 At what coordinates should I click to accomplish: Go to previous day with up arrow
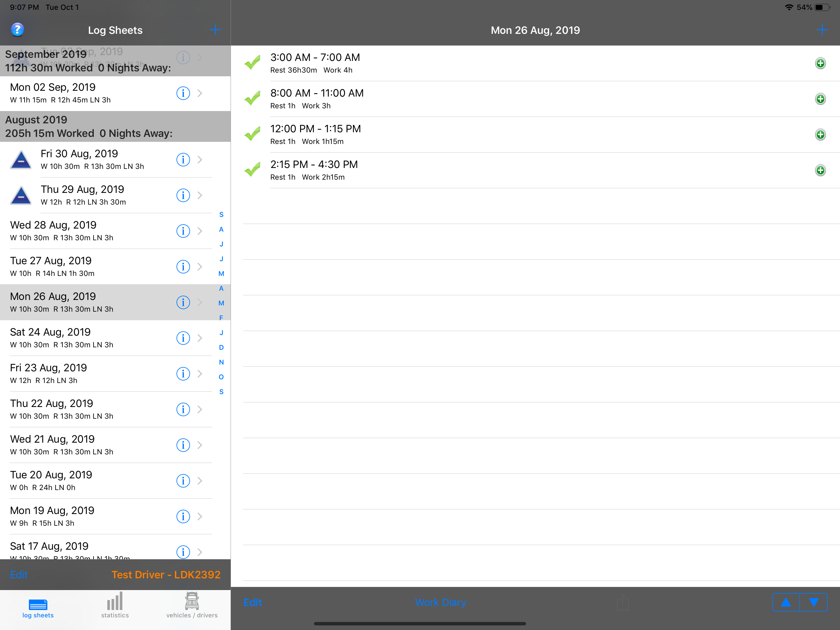pyautogui.click(x=786, y=603)
